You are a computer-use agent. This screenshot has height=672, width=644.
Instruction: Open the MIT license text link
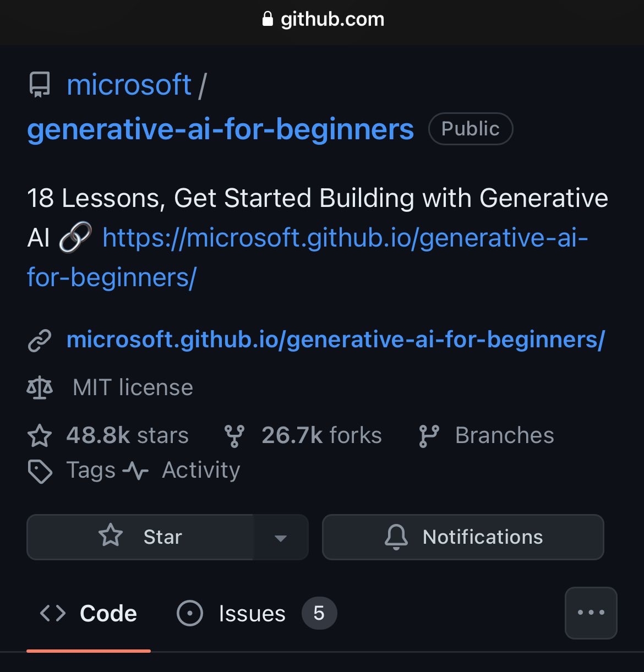point(133,388)
